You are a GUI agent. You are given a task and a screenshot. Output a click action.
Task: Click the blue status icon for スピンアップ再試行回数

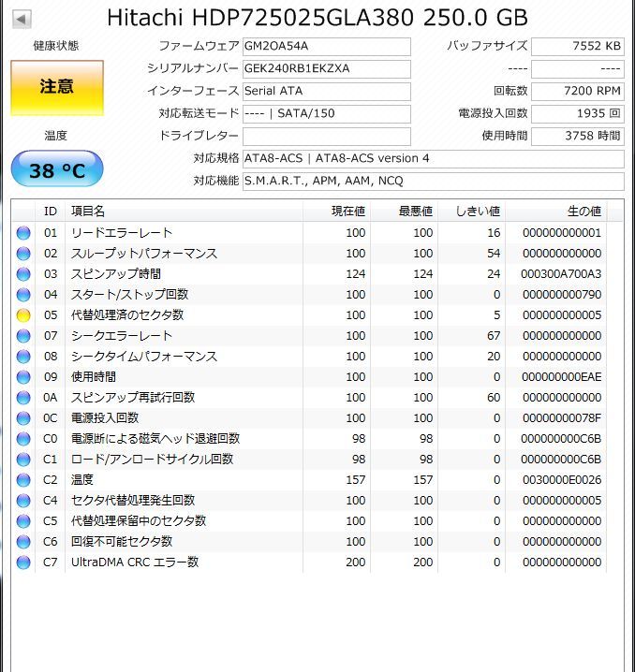(x=23, y=398)
